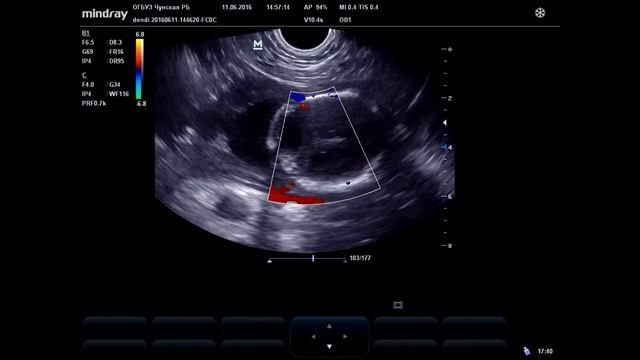Click the down arrow on the navigation pad
The height and width of the screenshot is (360, 640).
coord(329,347)
